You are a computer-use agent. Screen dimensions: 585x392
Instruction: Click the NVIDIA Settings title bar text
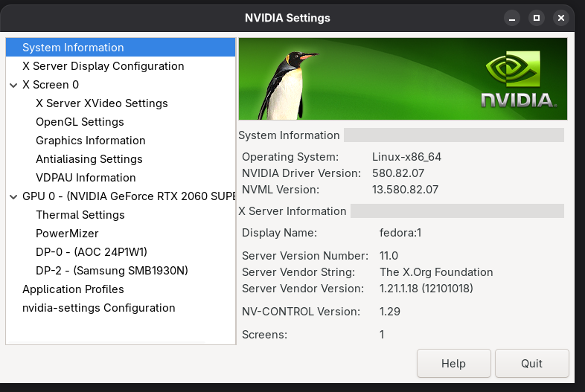287,18
